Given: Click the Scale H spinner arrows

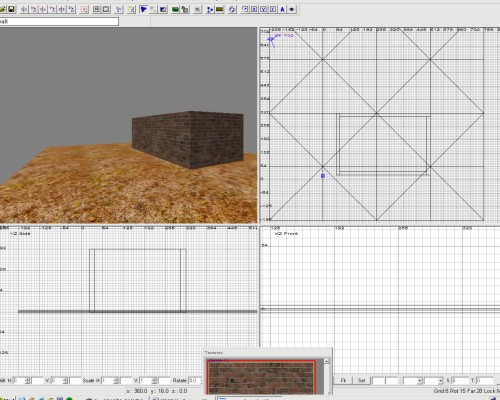Looking at the screenshot, I should 116,380.
